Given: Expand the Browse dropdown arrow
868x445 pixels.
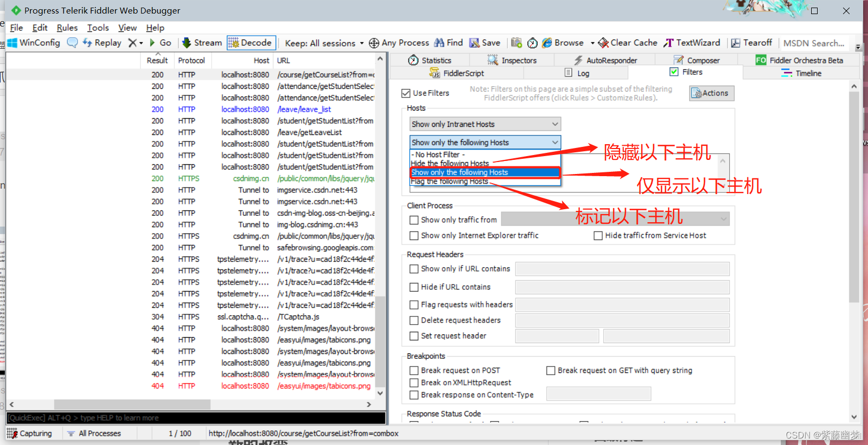Looking at the screenshot, I should (592, 43).
